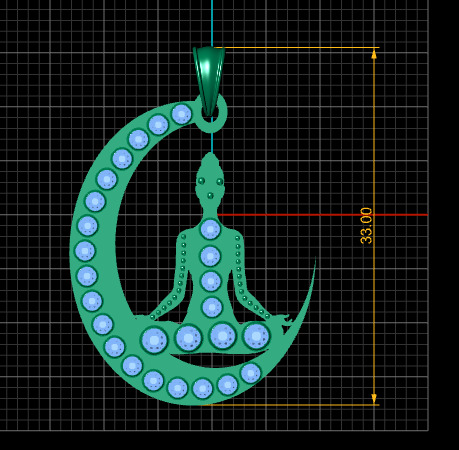
Task: Click the jump ring below the bail
Action: click(x=211, y=114)
